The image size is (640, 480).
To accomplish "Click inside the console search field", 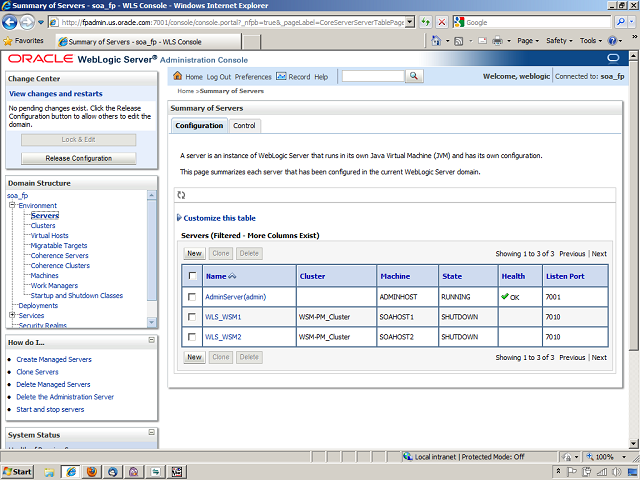I will coord(372,76).
